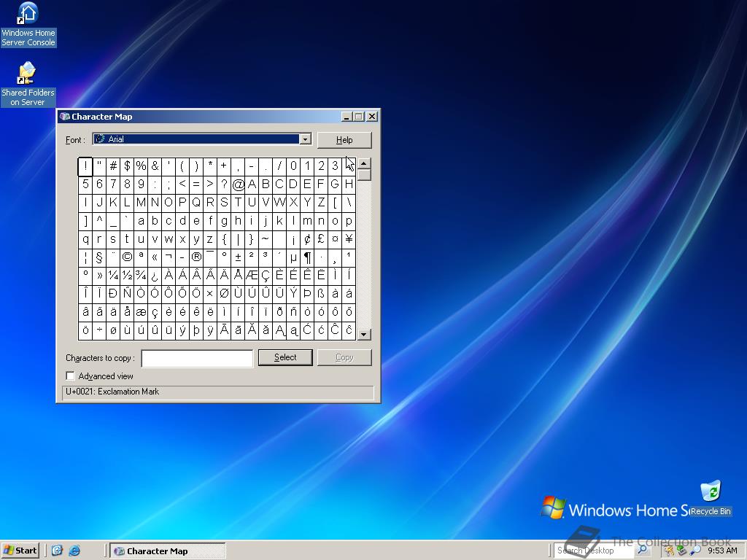Click the Characters to copy field
Viewport: 747px width, 560px height.
point(197,359)
